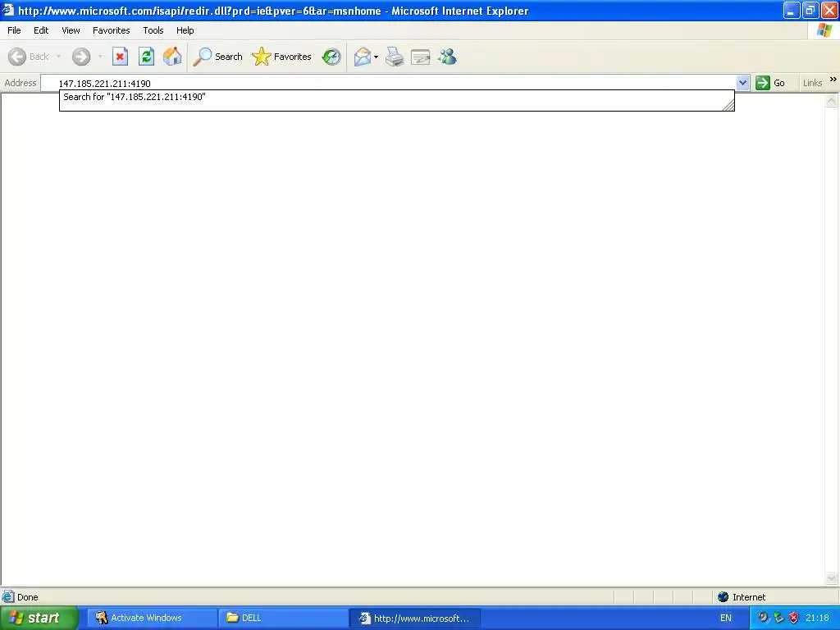Switch to Activate Windows taskbar button
840x630 pixels.
point(153,619)
